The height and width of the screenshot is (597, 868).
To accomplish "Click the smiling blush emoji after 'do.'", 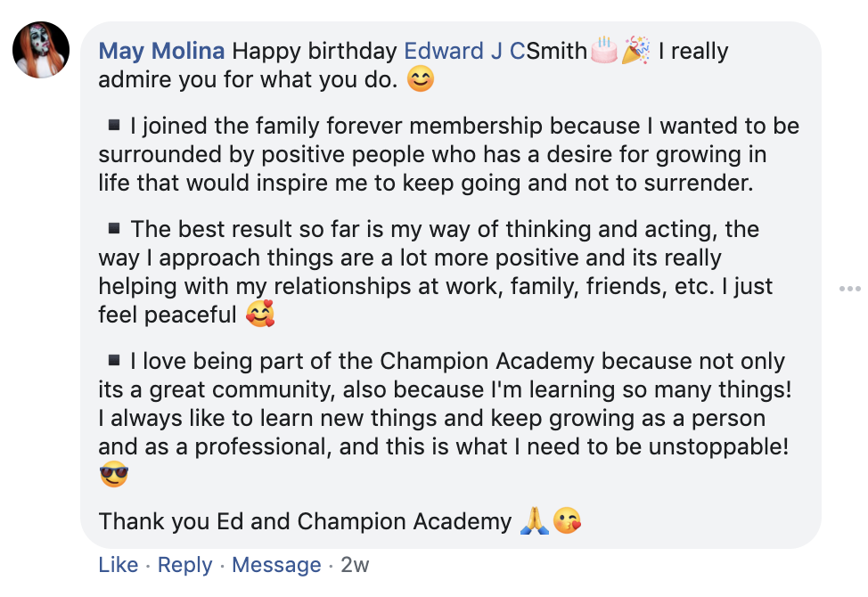I will pos(421,80).
